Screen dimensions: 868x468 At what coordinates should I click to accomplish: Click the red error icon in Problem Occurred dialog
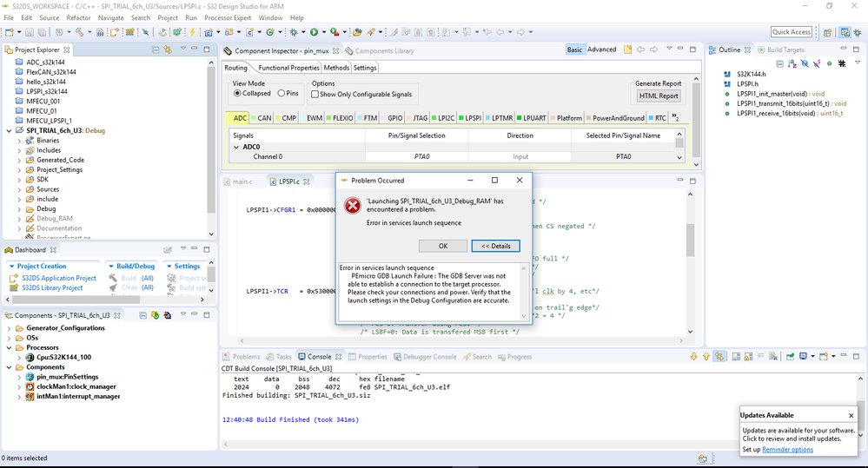[352, 205]
